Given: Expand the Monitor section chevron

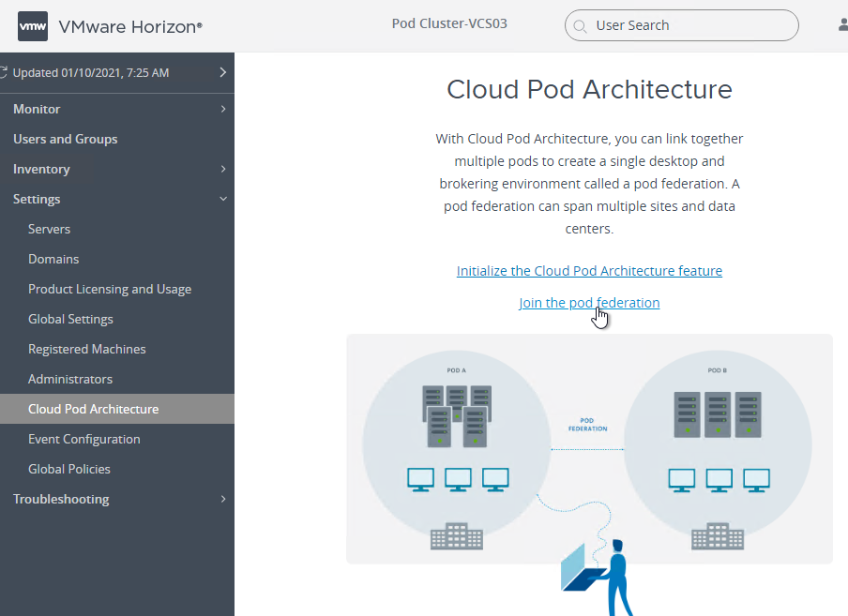Looking at the screenshot, I should [x=223, y=109].
